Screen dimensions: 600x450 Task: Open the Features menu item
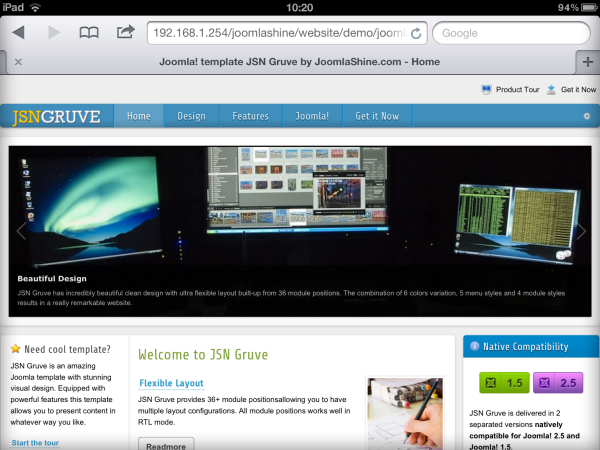tap(250, 116)
